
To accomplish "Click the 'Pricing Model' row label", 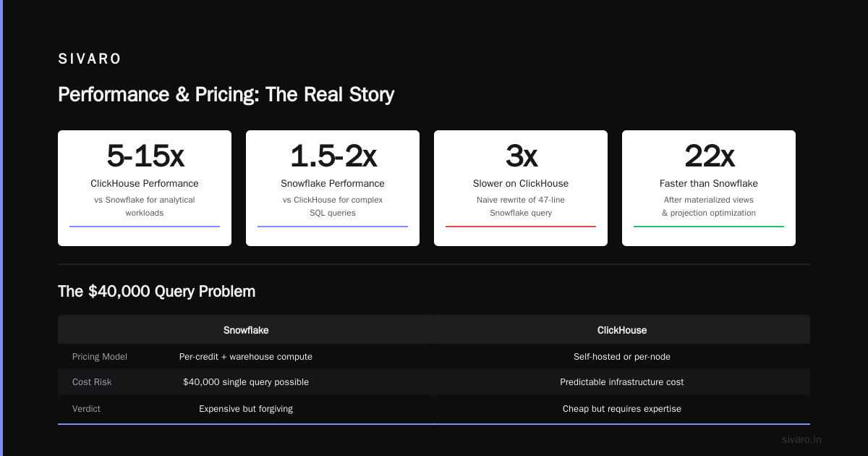I will click(100, 357).
